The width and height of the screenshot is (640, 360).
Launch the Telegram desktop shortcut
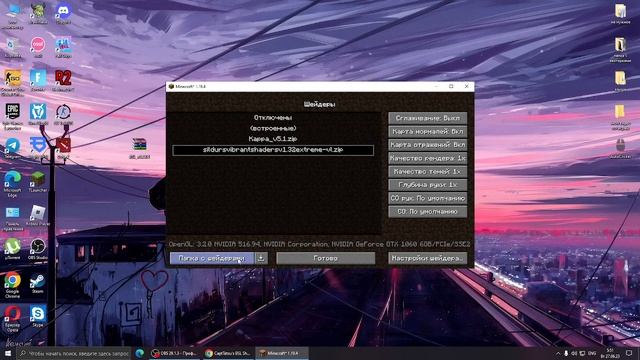[x=13, y=148]
